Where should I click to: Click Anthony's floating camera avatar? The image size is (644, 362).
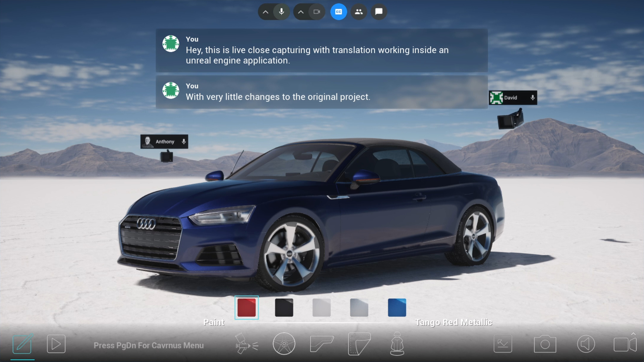point(167,156)
